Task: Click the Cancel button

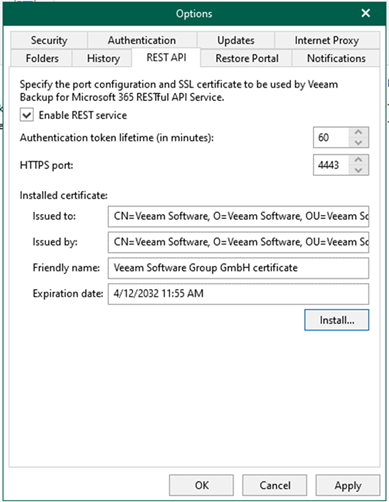Action: [275, 485]
